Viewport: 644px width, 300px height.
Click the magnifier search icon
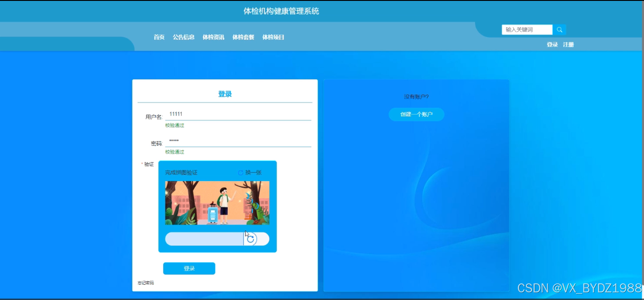pyautogui.click(x=559, y=29)
